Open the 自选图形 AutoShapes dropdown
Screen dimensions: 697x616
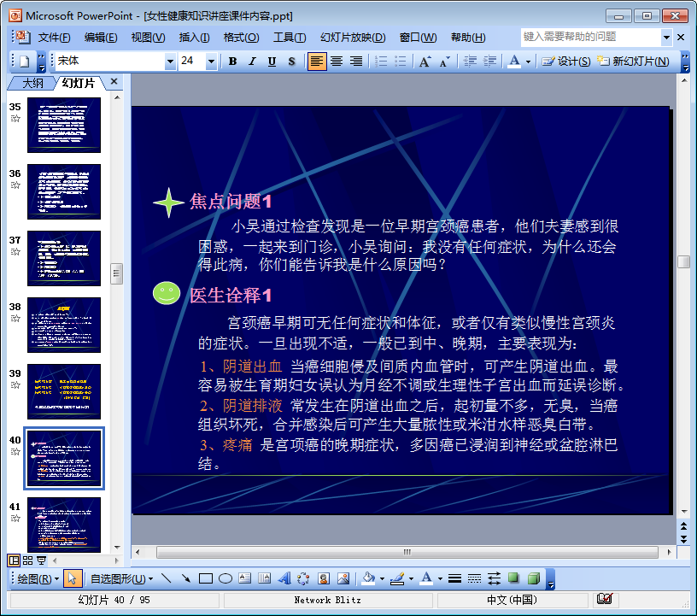[x=121, y=578]
